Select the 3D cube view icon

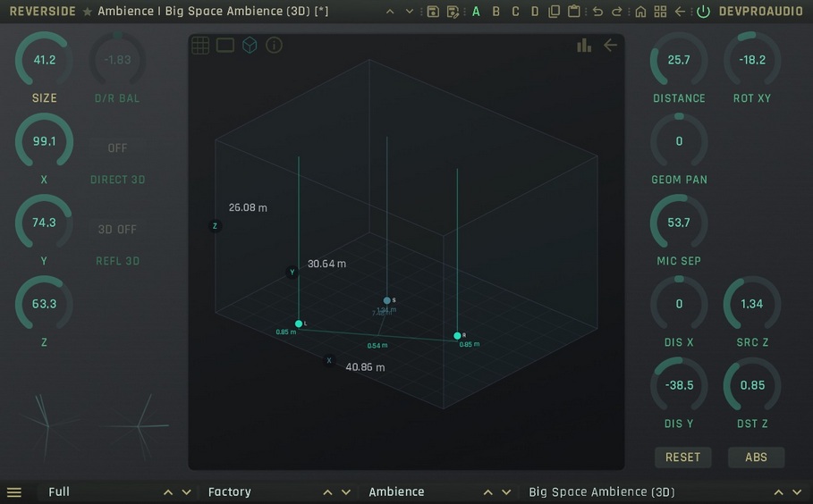(250, 46)
